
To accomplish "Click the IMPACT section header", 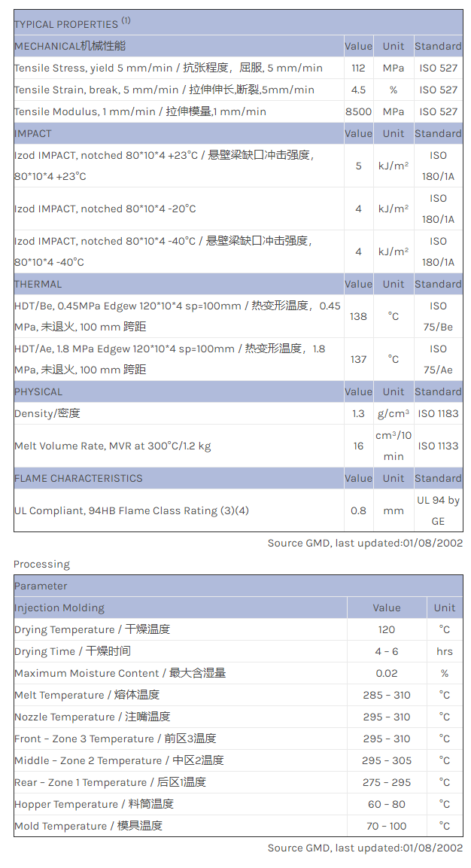I will point(33,133).
